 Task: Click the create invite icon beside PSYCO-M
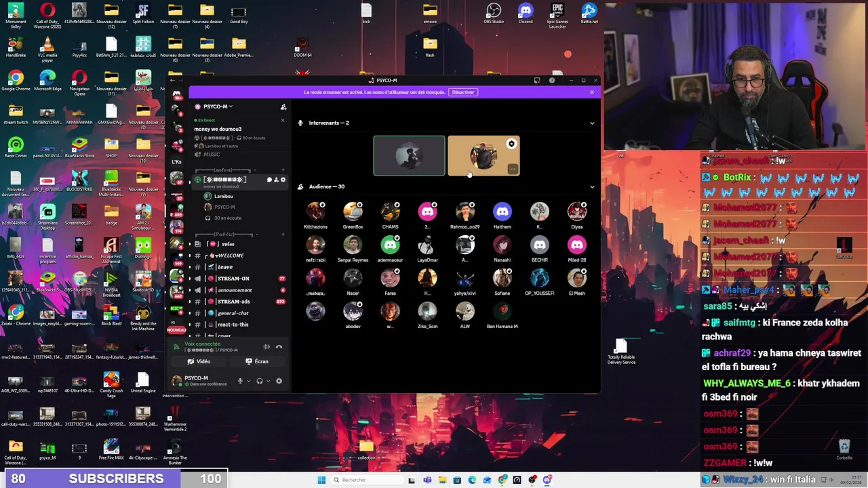[283, 107]
